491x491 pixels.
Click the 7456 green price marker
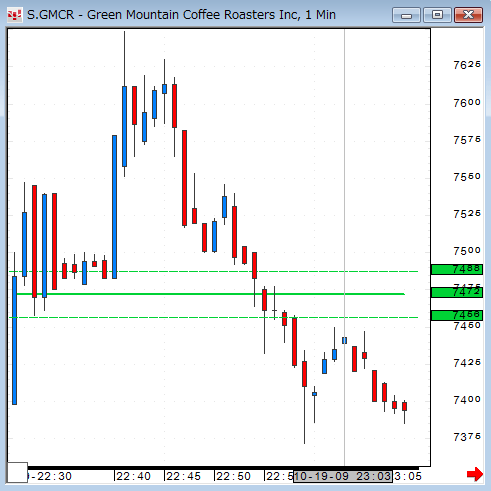click(x=457, y=315)
